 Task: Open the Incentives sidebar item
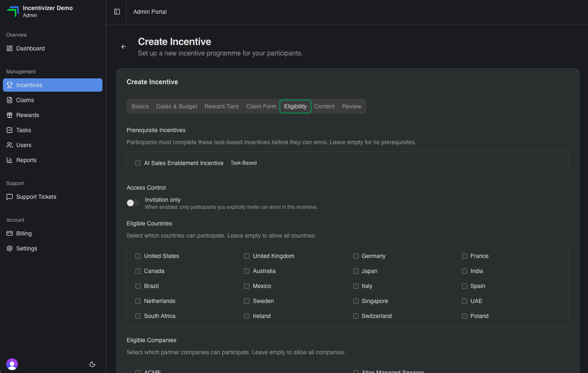coord(52,85)
